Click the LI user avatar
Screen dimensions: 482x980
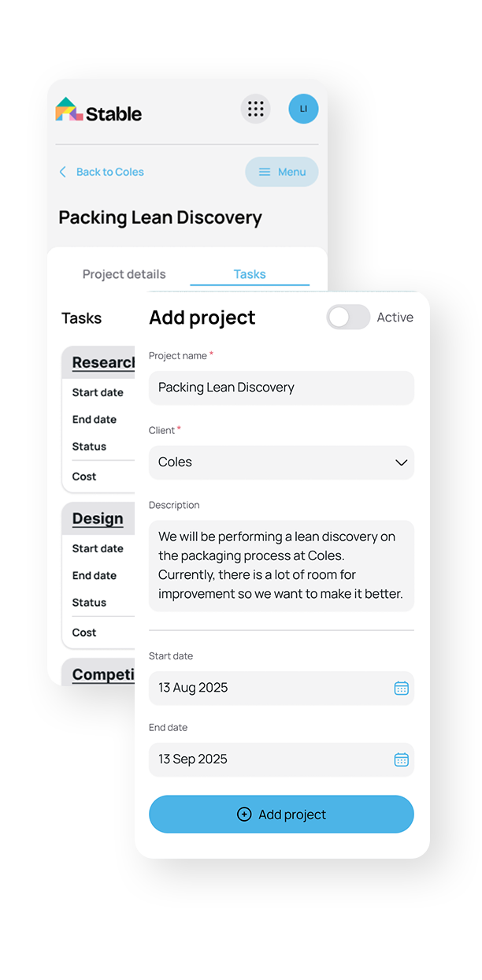tap(303, 109)
